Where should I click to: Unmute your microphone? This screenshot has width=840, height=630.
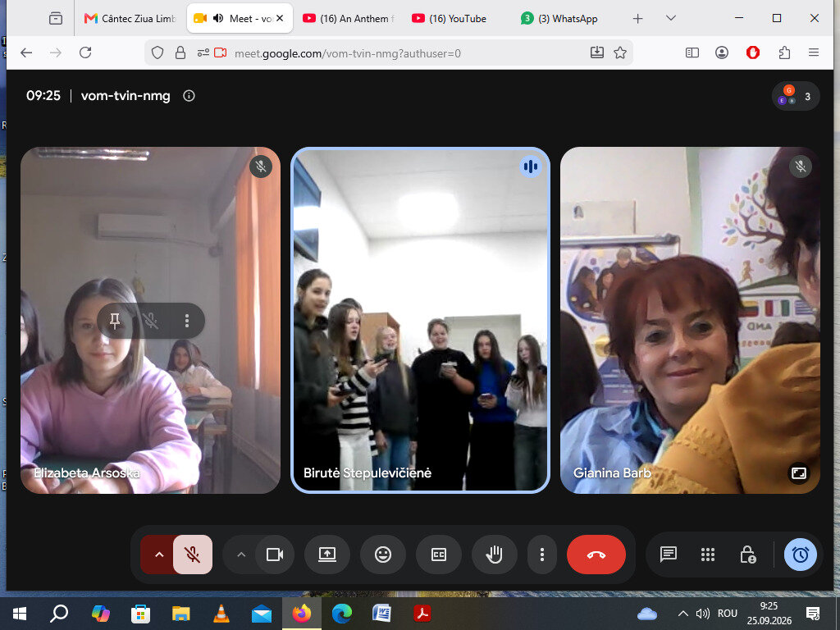coord(193,555)
